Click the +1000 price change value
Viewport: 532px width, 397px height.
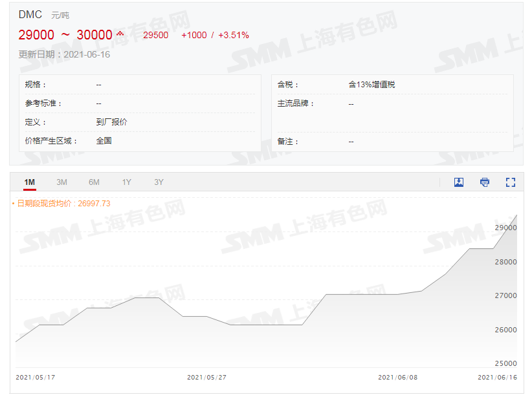click(194, 36)
